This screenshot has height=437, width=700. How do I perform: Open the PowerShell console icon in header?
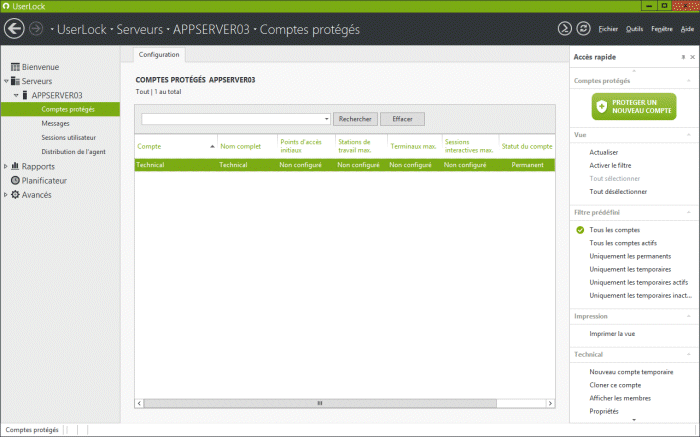[565, 29]
